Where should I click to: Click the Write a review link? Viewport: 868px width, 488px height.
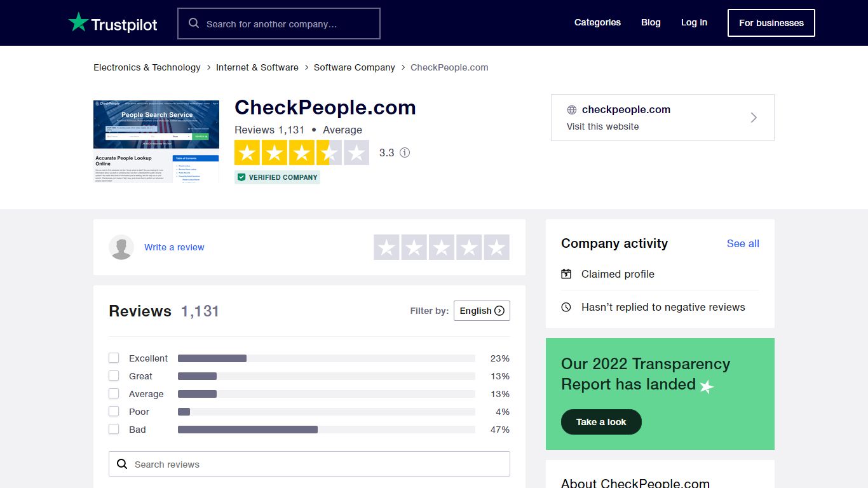(174, 247)
